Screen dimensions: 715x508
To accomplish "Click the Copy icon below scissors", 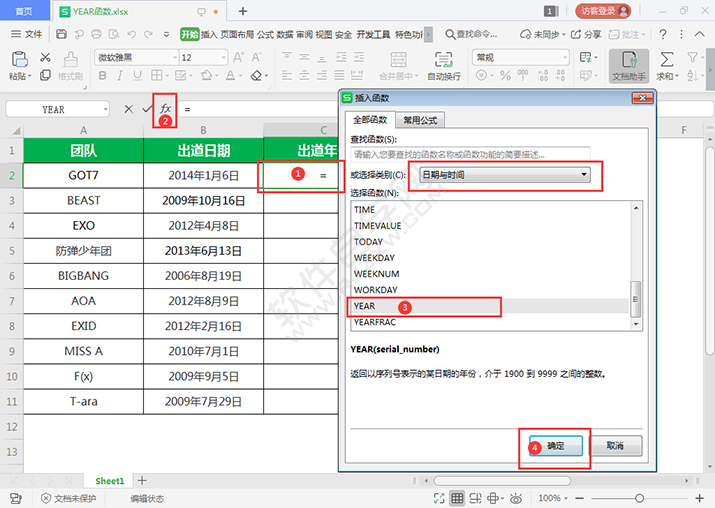I will click(45, 75).
